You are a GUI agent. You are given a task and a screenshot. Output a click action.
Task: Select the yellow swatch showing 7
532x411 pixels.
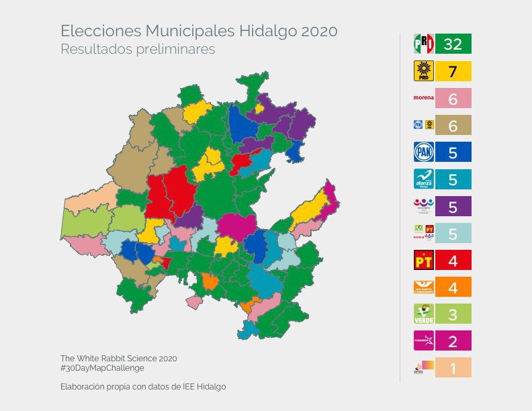[453, 71]
